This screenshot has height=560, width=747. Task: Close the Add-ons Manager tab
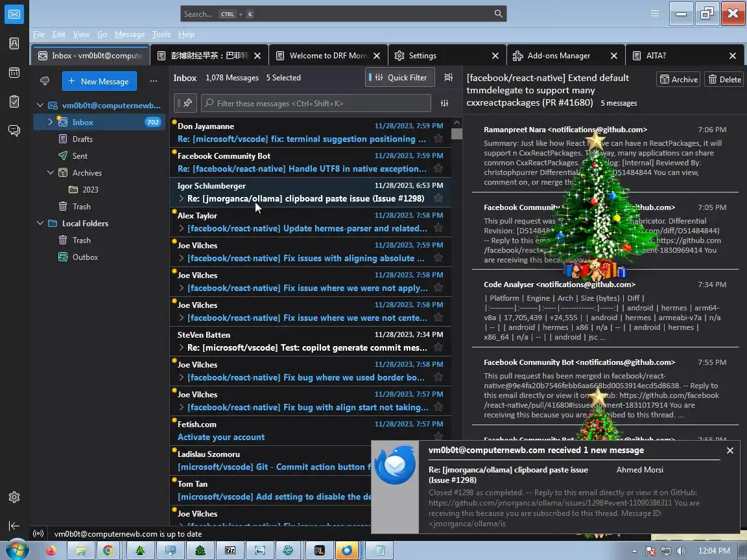(614, 56)
